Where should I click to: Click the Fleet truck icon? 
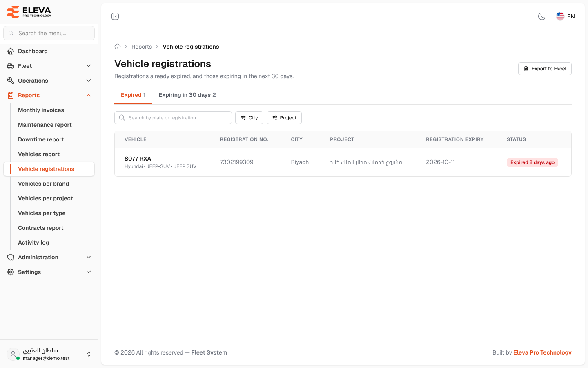pyautogui.click(x=11, y=66)
